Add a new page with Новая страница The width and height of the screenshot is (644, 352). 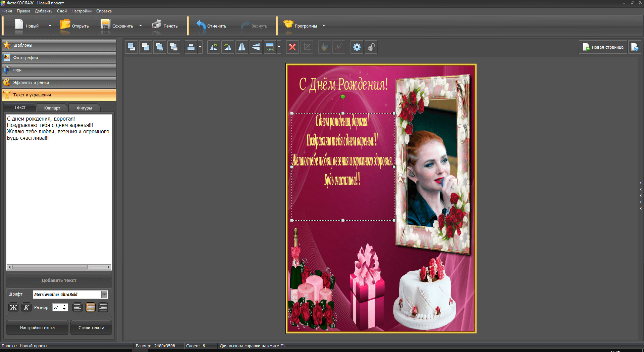coord(603,47)
